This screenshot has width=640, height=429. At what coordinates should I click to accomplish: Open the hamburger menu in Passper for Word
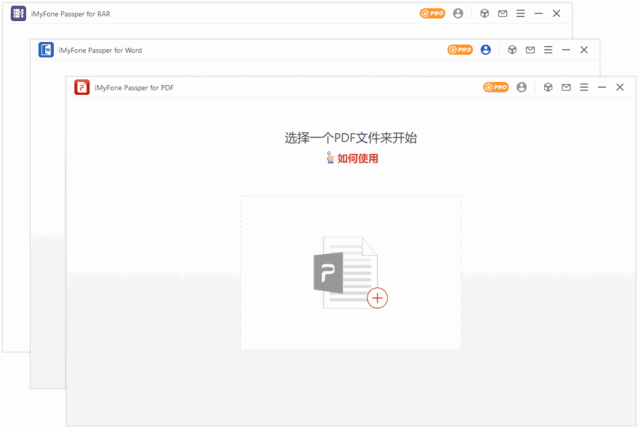[x=548, y=50]
